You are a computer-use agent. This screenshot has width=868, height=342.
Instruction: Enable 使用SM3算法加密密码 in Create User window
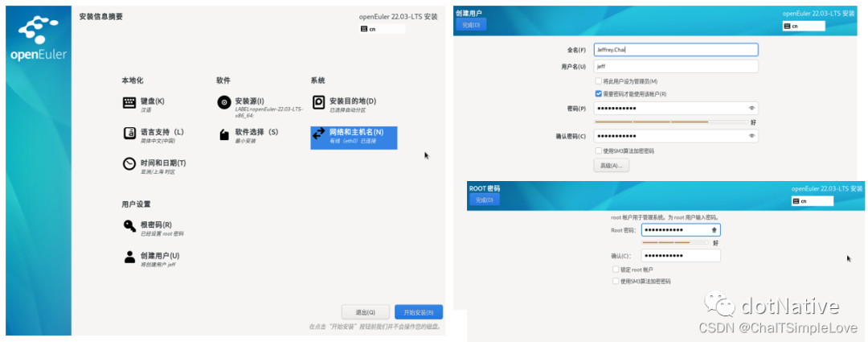(599, 150)
